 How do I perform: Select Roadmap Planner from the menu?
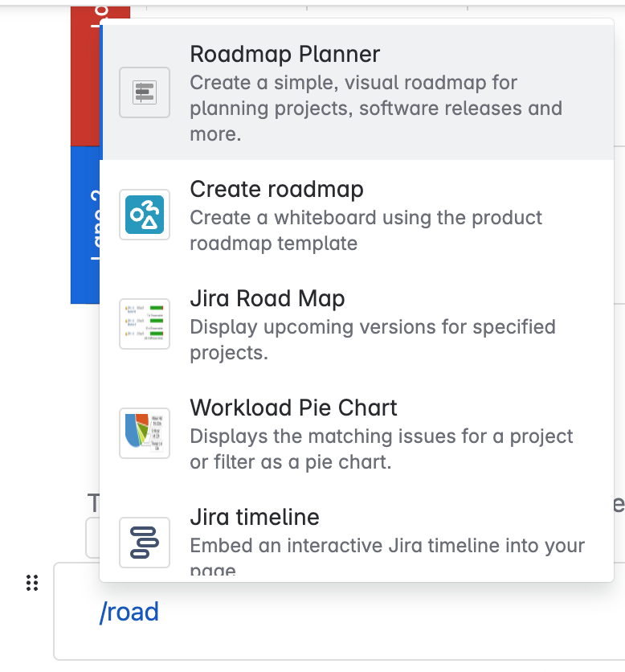click(357, 92)
